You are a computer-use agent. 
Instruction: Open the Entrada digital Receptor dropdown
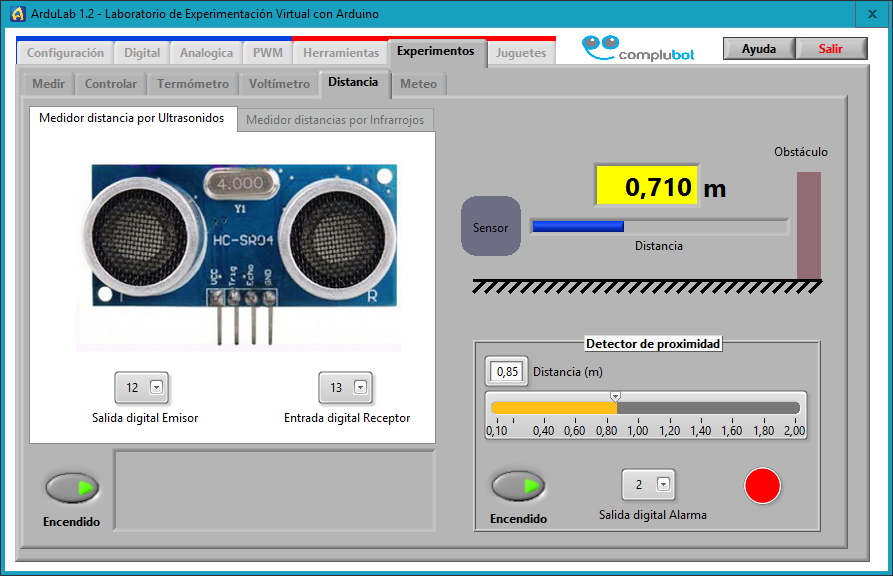click(x=361, y=388)
